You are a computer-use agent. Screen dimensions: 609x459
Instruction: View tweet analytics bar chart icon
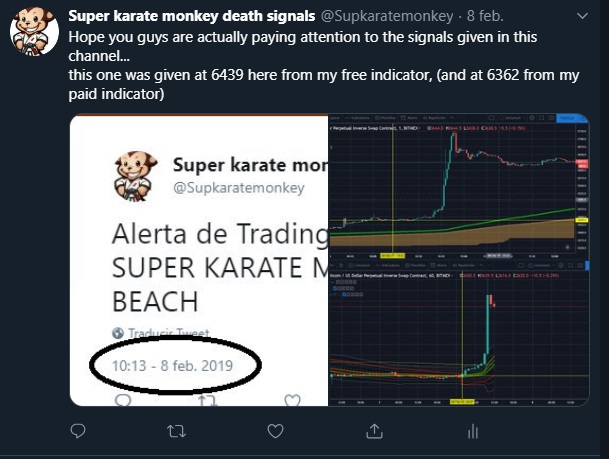pyautogui.click(x=473, y=431)
